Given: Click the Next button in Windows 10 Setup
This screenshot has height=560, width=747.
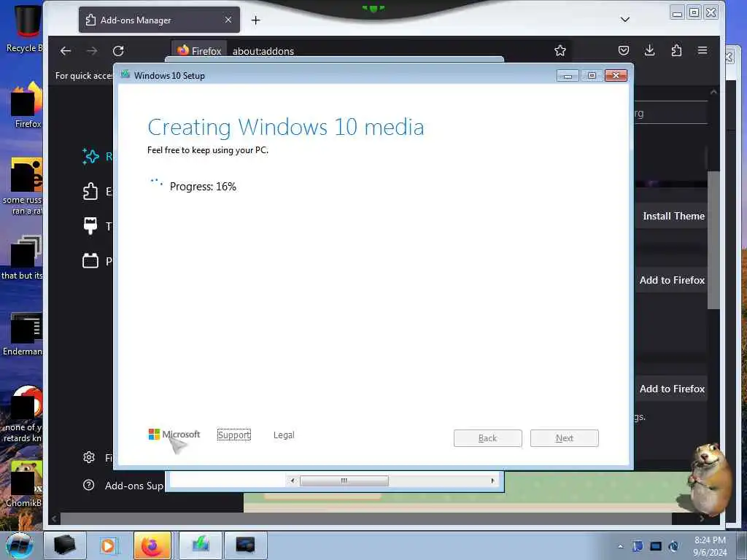Looking at the screenshot, I should point(565,438).
